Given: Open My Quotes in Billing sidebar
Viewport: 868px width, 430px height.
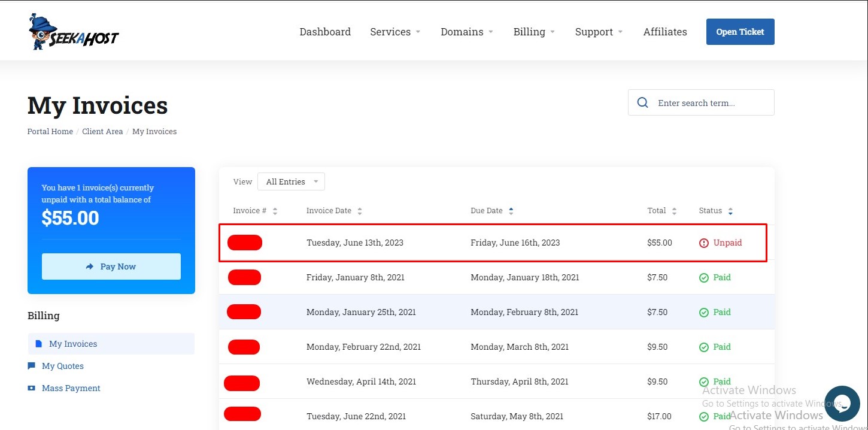Looking at the screenshot, I should coord(62,366).
